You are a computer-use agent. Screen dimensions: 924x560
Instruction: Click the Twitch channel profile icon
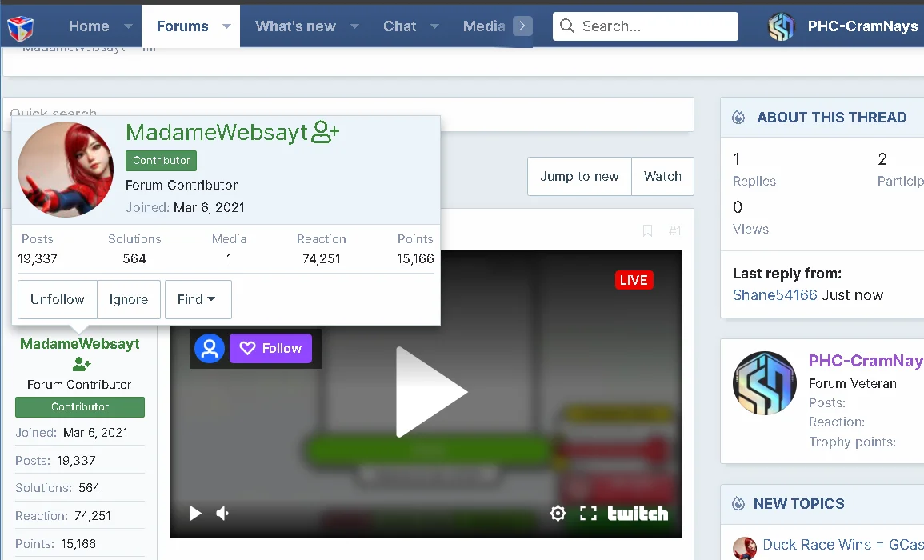(209, 348)
